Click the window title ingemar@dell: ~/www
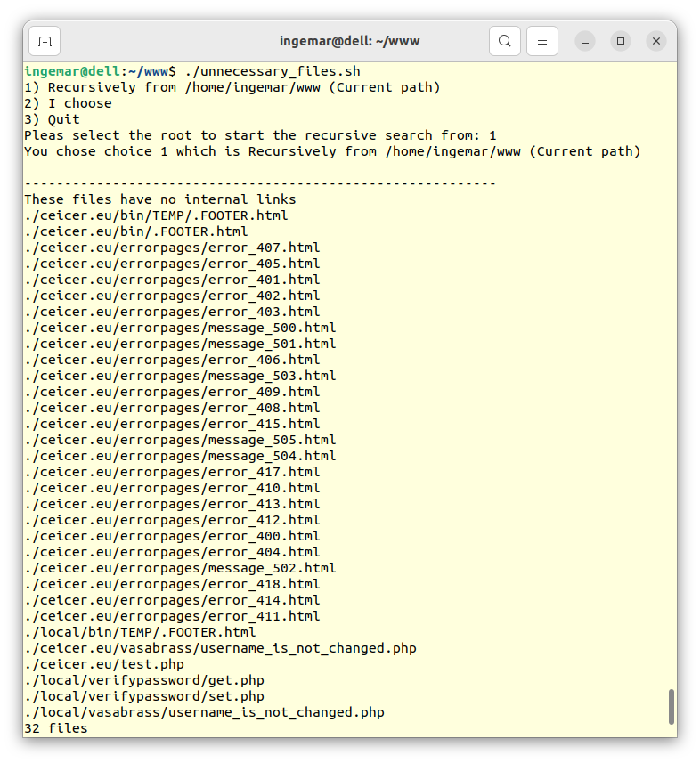 tap(349, 41)
